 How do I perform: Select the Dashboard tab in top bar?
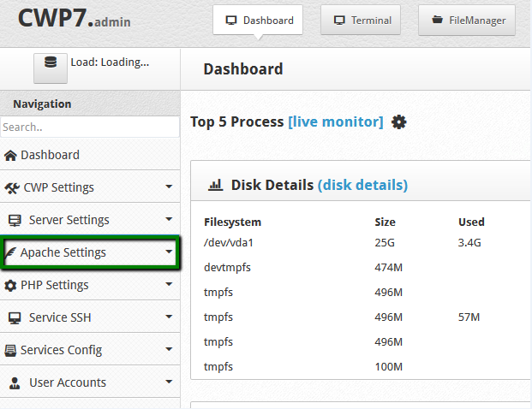(258, 21)
